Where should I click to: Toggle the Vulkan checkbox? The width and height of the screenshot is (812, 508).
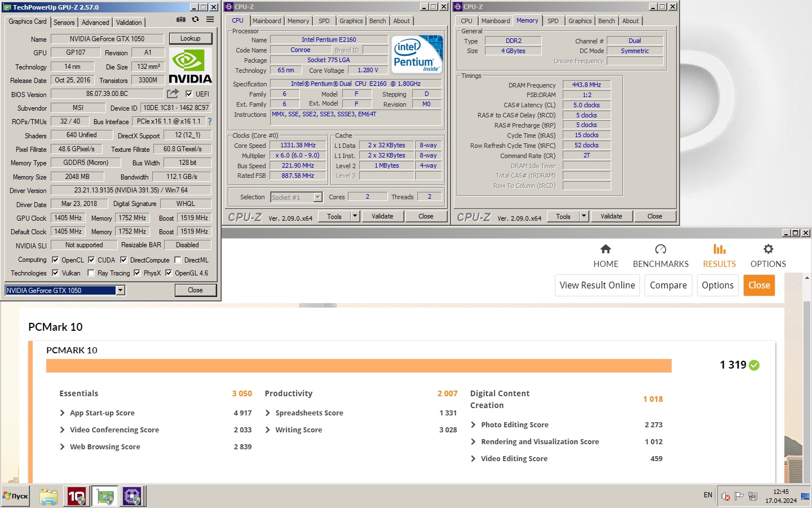click(55, 273)
